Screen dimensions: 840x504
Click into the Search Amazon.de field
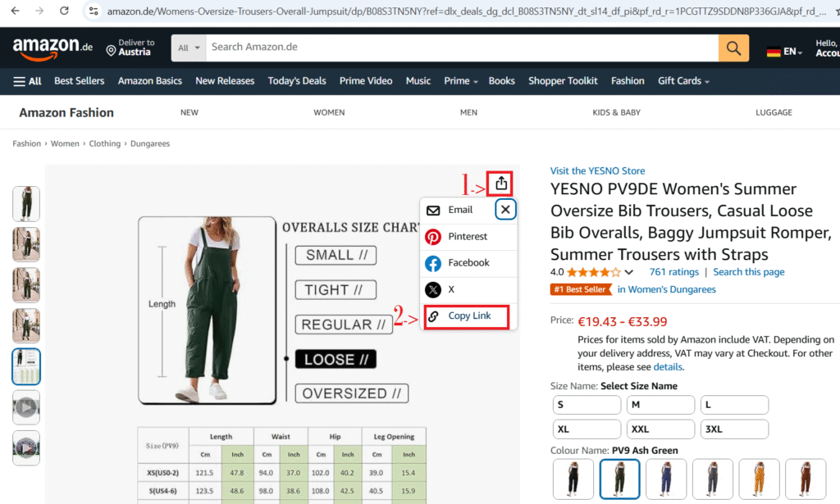(x=462, y=48)
